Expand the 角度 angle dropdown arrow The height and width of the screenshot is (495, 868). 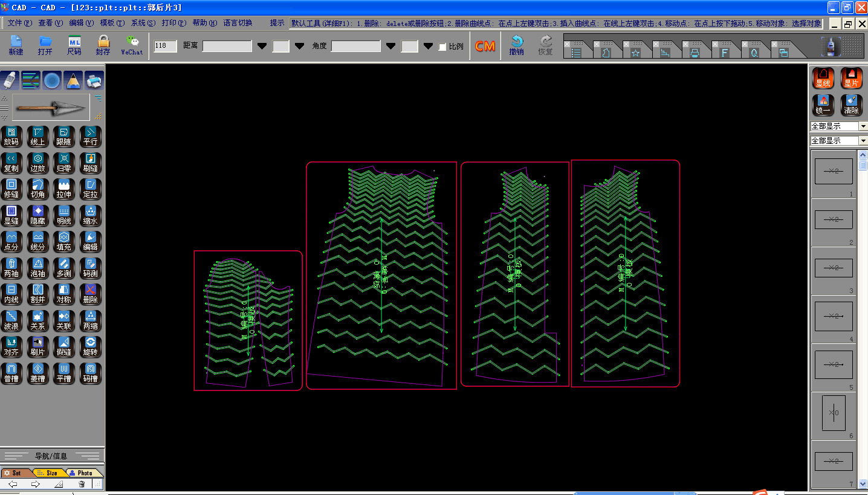[x=390, y=47]
